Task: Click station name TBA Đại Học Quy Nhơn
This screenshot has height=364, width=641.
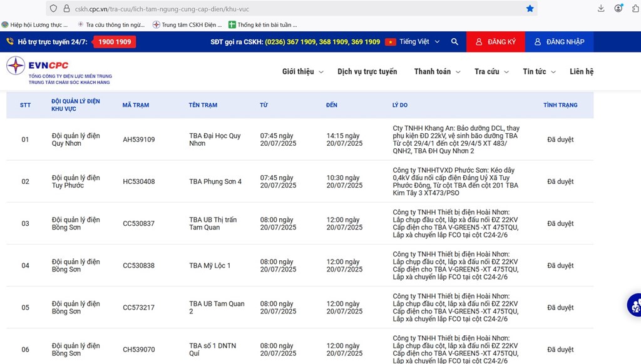Action: pyautogui.click(x=215, y=139)
